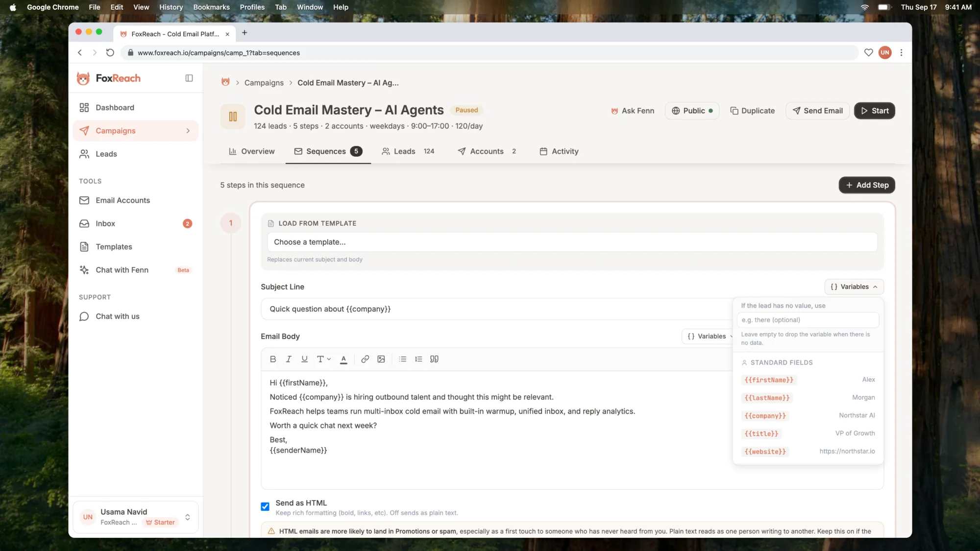Open the Bookmarks menu in macOS menu bar
Image resolution: width=980 pixels, height=551 pixels.
click(x=211, y=7)
